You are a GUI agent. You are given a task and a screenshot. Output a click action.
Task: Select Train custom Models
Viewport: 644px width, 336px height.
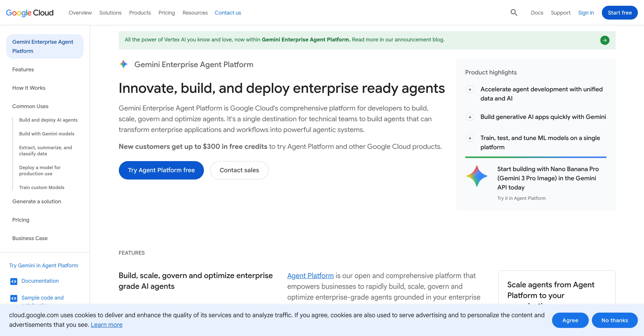42,187
